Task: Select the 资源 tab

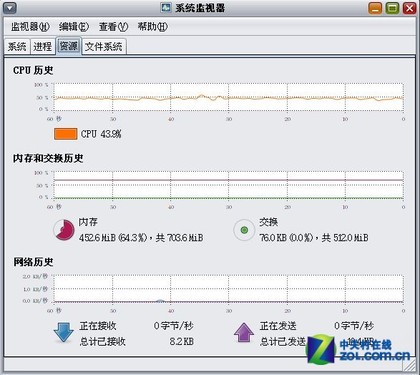Action: point(69,46)
